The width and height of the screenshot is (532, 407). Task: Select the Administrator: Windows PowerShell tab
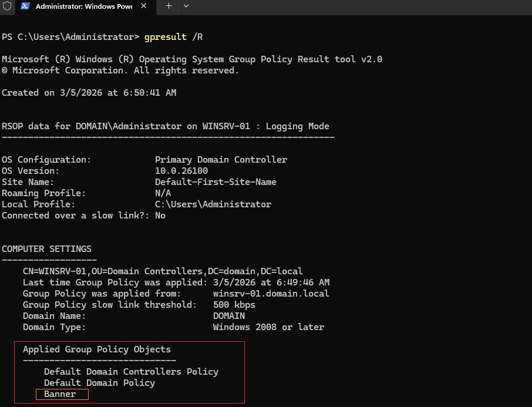point(82,6)
